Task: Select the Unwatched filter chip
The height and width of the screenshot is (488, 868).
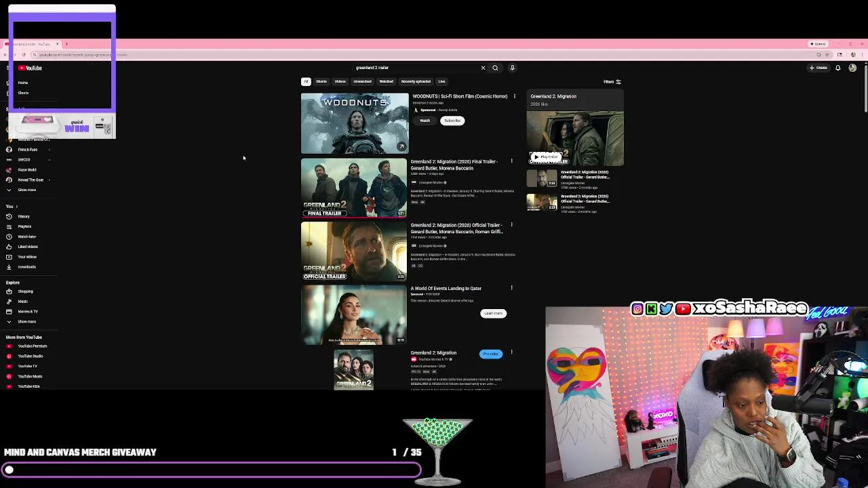Action: tap(362, 81)
